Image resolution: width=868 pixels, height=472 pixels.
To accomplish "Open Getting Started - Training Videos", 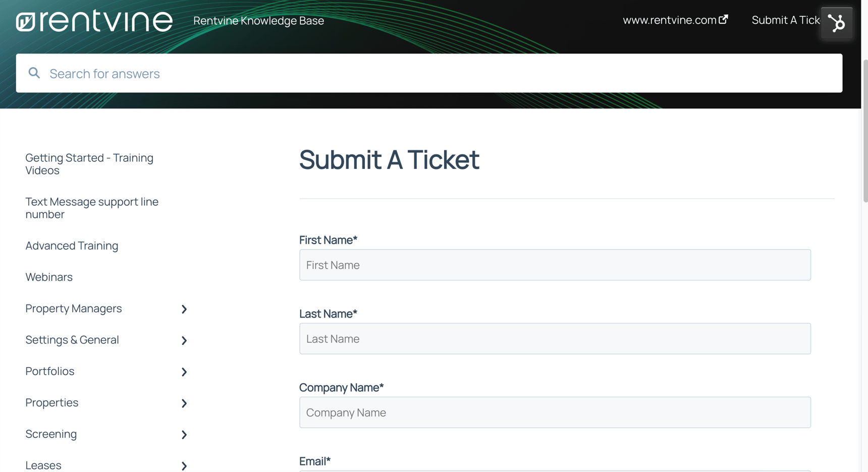I will [89, 163].
